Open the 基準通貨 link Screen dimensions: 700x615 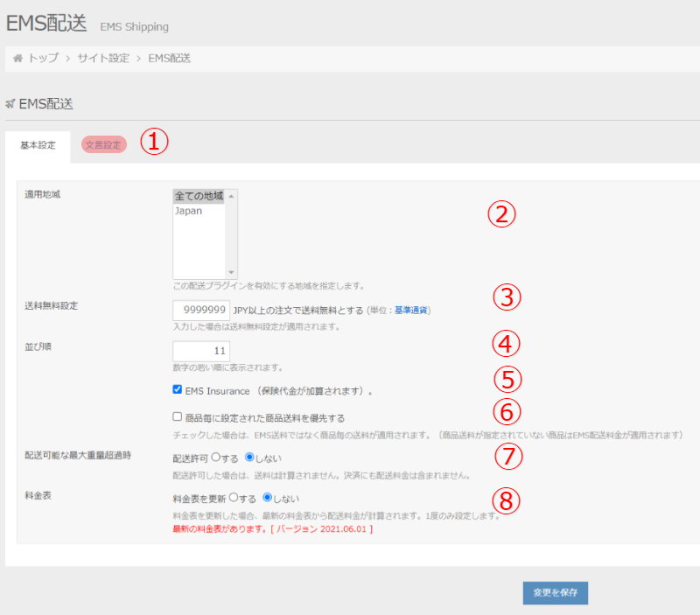pyautogui.click(x=411, y=311)
